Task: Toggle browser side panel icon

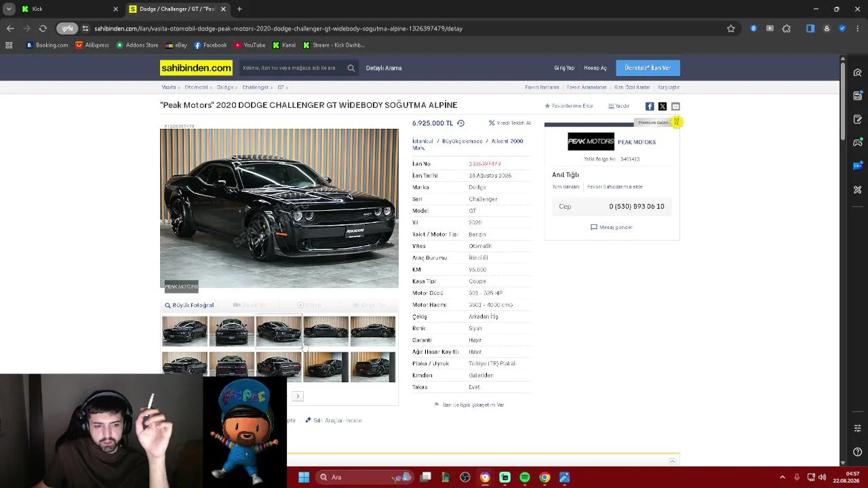Action: 810,28
